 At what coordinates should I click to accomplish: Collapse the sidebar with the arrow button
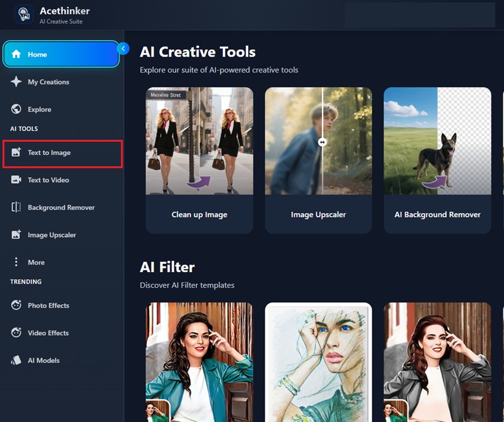click(x=123, y=48)
